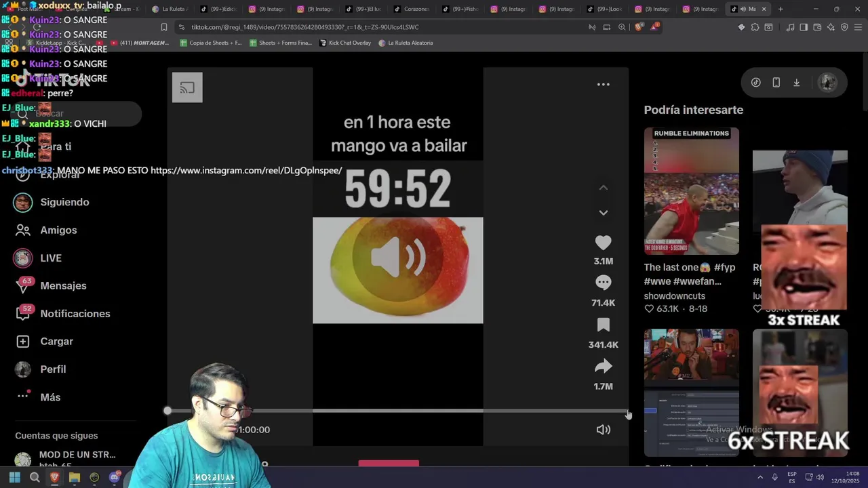Image resolution: width=868 pixels, height=488 pixels.
Task: Click the cast screen icon on video
Action: click(187, 87)
